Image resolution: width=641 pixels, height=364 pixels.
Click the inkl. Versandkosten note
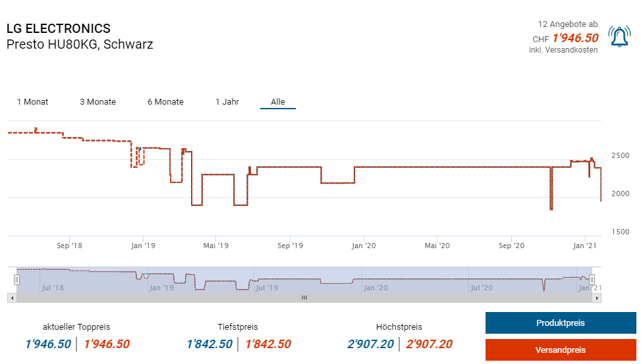tap(563, 50)
